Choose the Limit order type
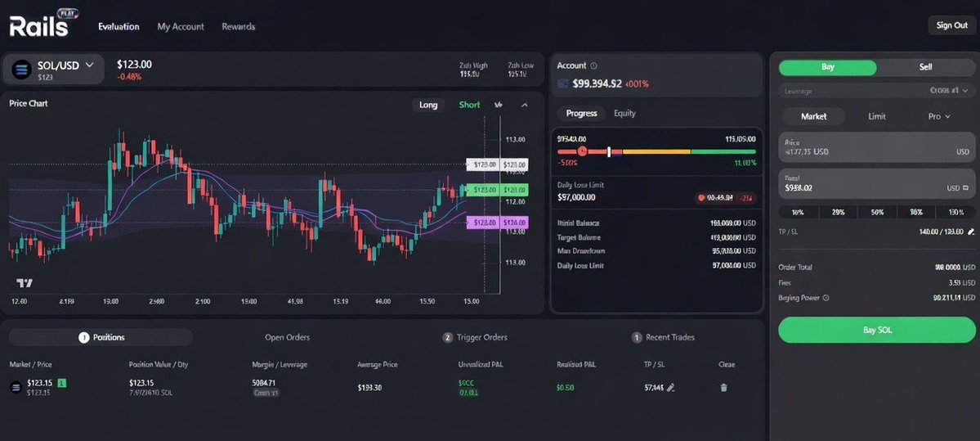The width and height of the screenshot is (980, 441). pos(877,116)
